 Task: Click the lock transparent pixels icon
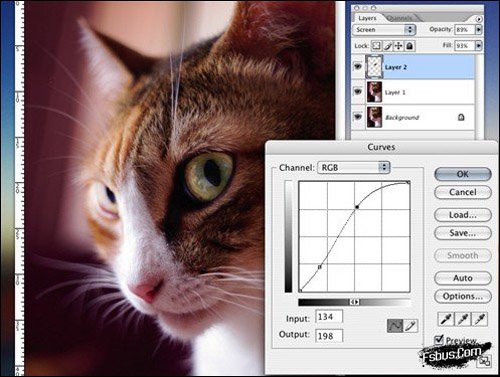click(x=376, y=46)
